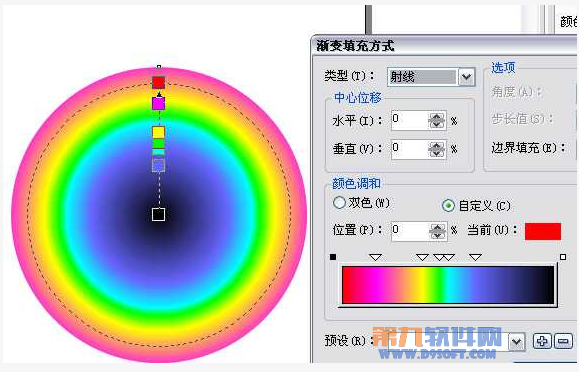
Task: Click the 角度(A) label in the options
Action: pyautogui.click(x=517, y=92)
